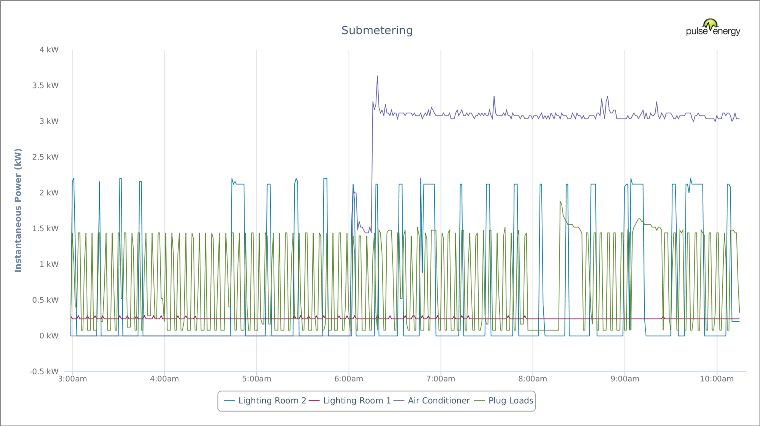The height and width of the screenshot is (426, 760).
Task: Click the Pulse Energy logo
Action: (713, 27)
